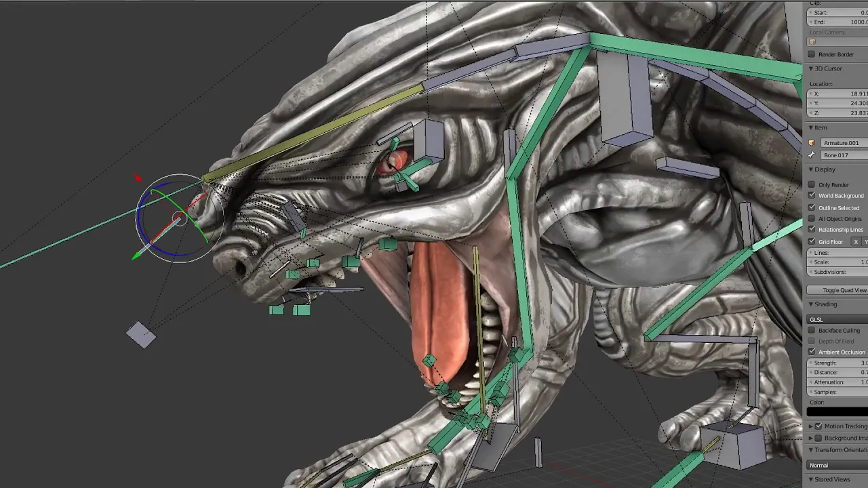The image size is (868, 488).
Task: Open the black ambient occlusion Color swatch
Action: coord(837,411)
